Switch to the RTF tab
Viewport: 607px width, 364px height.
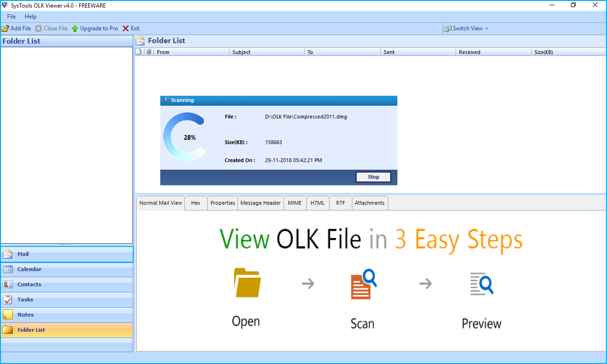coord(340,203)
